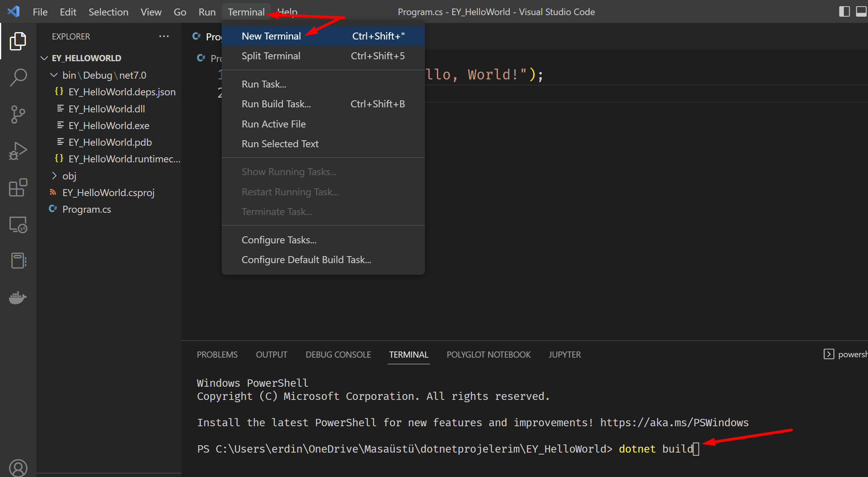Select Configure Default Build Task... entry
Screen dimensions: 868x477
tap(323, 260)
